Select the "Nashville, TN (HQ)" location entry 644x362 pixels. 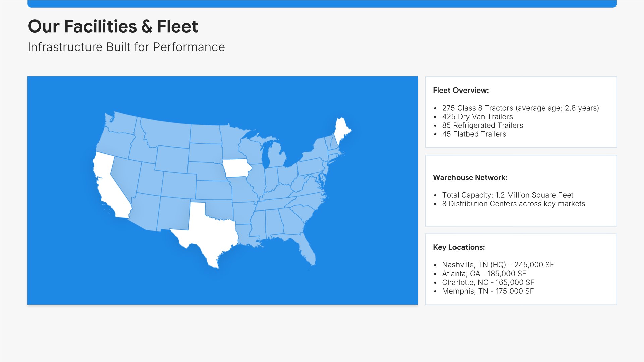tap(498, 265)
